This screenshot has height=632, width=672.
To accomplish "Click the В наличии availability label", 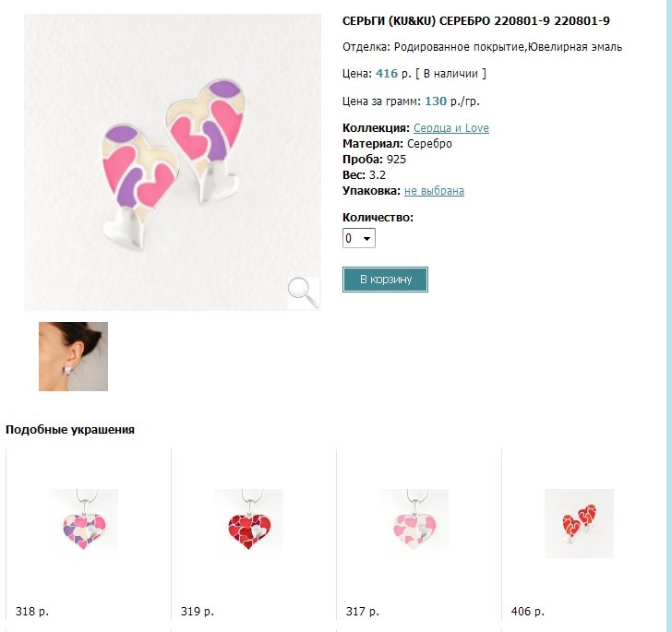I will tap(450, 74).
